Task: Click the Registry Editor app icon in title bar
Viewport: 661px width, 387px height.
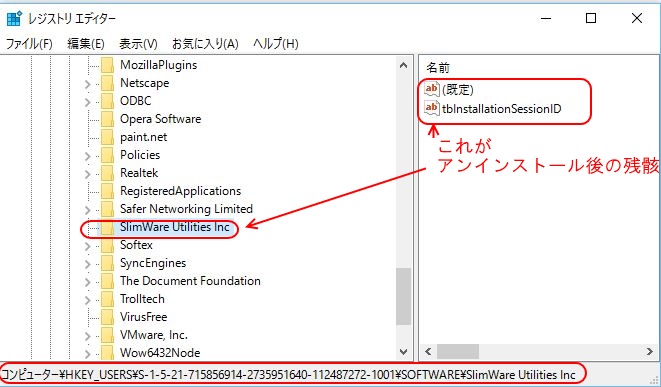Action: 14,19
